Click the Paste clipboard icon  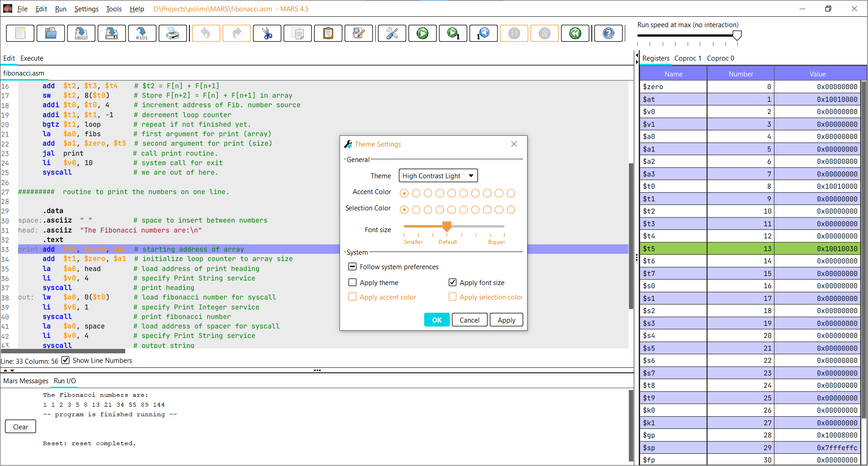pyautogui.click(x=328, y=33)
